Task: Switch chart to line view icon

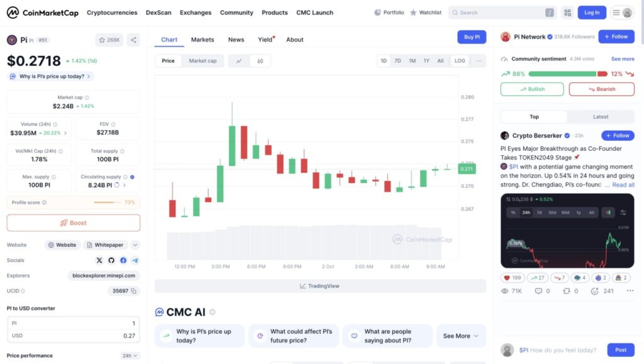Action: 239,61
